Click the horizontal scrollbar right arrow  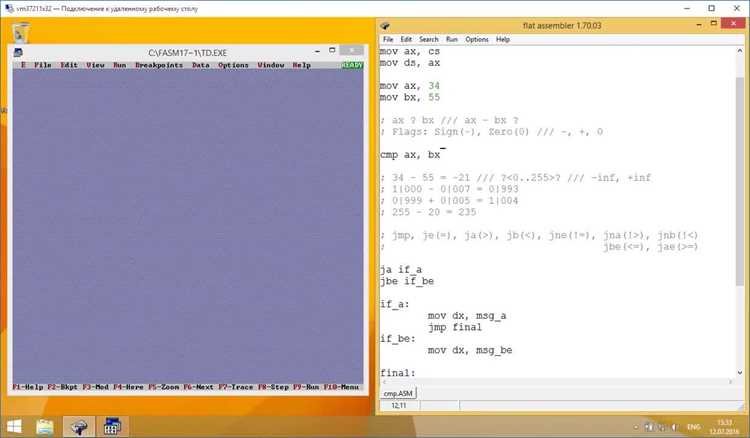[x=730, y=382]
